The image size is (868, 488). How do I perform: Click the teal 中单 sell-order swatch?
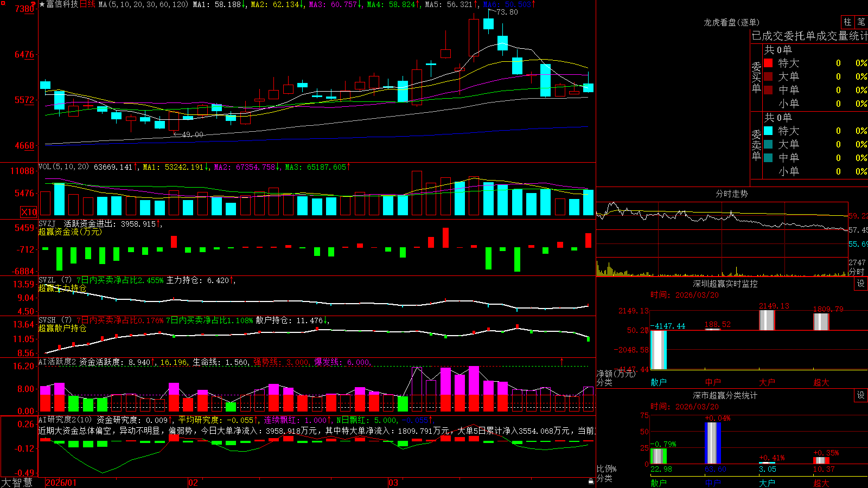(768, 158)
